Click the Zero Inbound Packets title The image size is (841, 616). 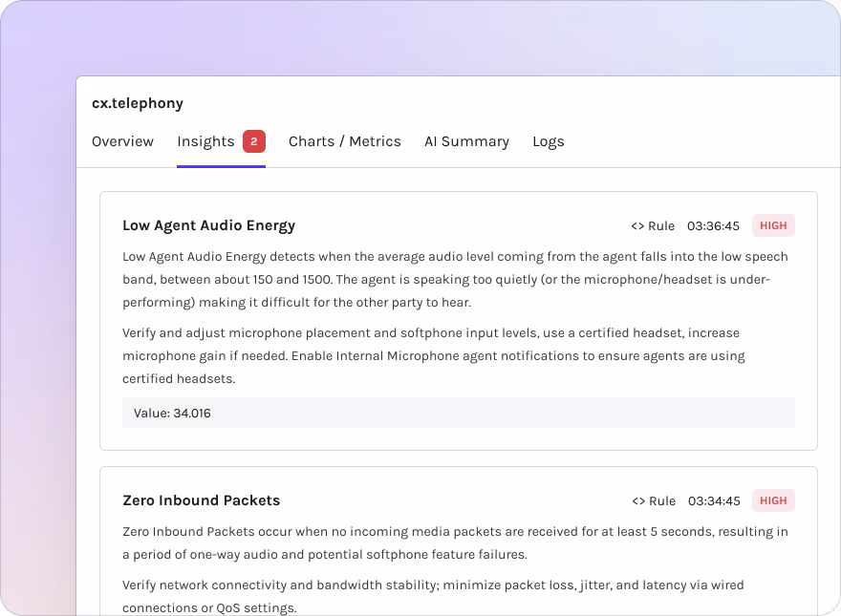pyautogui.click(x=201, y=500)
